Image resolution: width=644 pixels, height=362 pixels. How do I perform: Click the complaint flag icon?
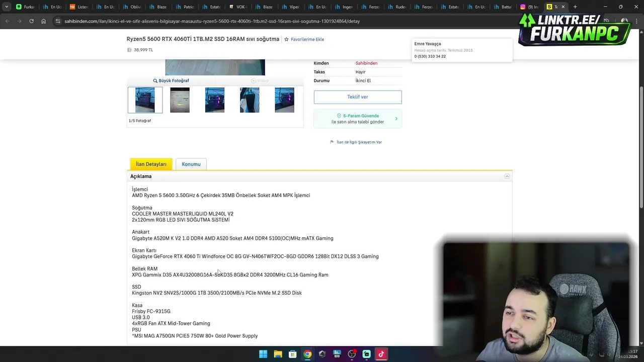(x=332, y=142)
